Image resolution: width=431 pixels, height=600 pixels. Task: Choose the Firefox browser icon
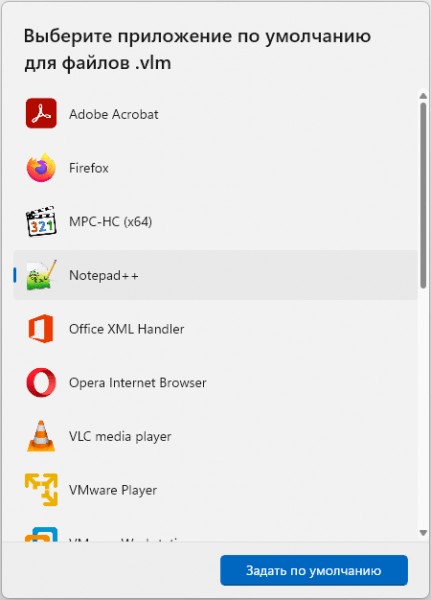(41, 167)
